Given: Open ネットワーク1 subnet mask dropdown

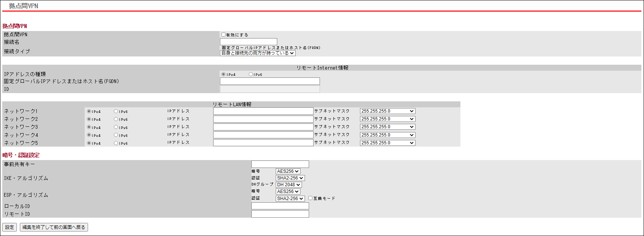Looking at the screenshot, I should pyautogui.click(x=387, y=111).
